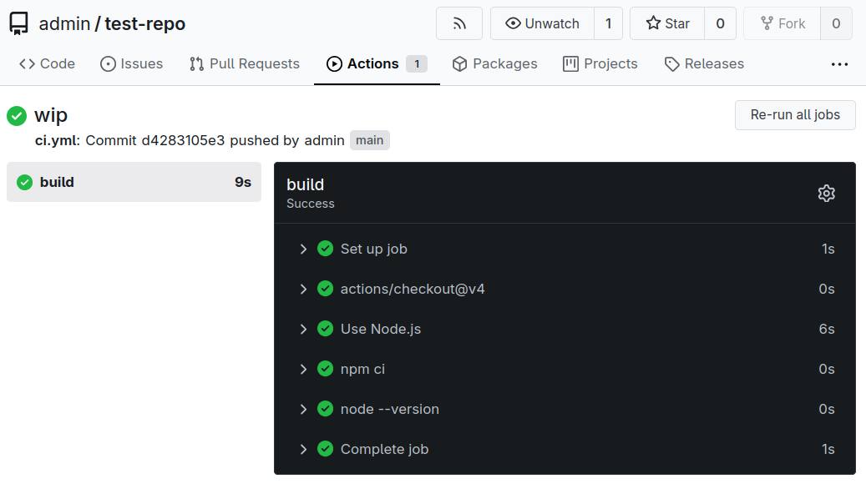
Task: Click the green success icon beside wip
Action: (17, 115)
